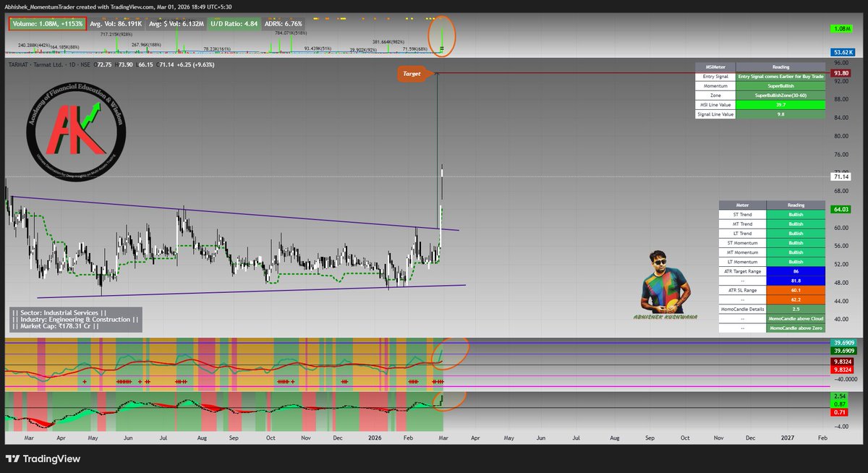This screenshot has width=868, height=473.
Task: Click the SuperBullishZone(30-60) cell
Action: pyautogui.click(x=780, y=95)
